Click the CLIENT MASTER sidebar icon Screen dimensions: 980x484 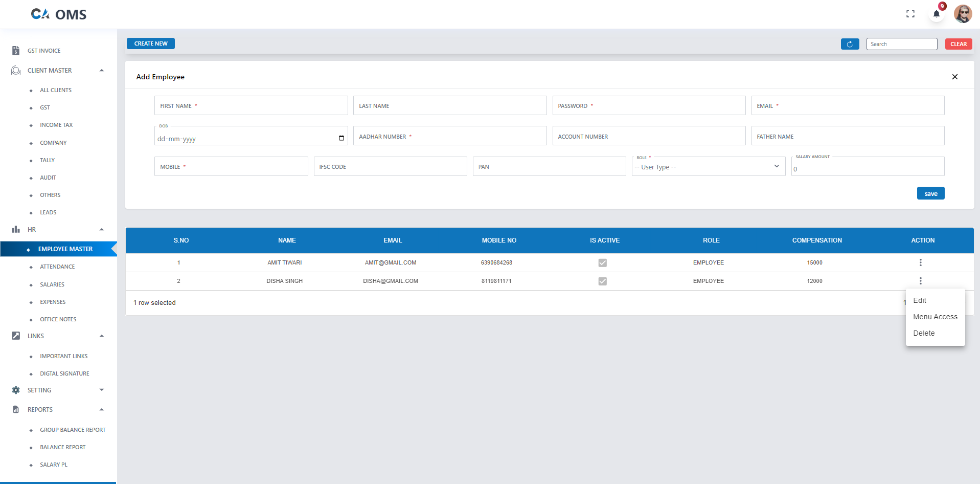click(x=15, y=70)
